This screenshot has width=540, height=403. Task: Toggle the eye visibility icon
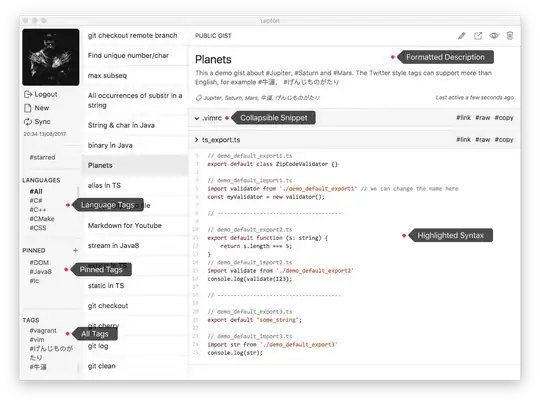(494, 35)
